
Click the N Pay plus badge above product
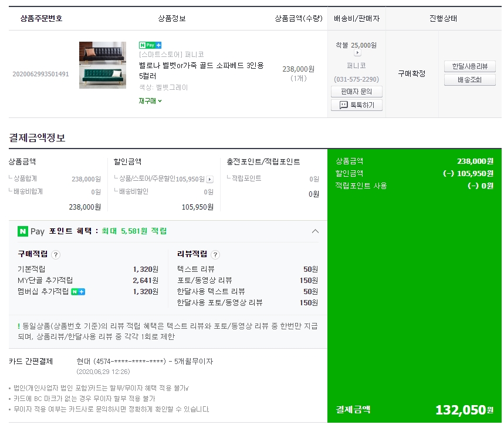point(150,45)
